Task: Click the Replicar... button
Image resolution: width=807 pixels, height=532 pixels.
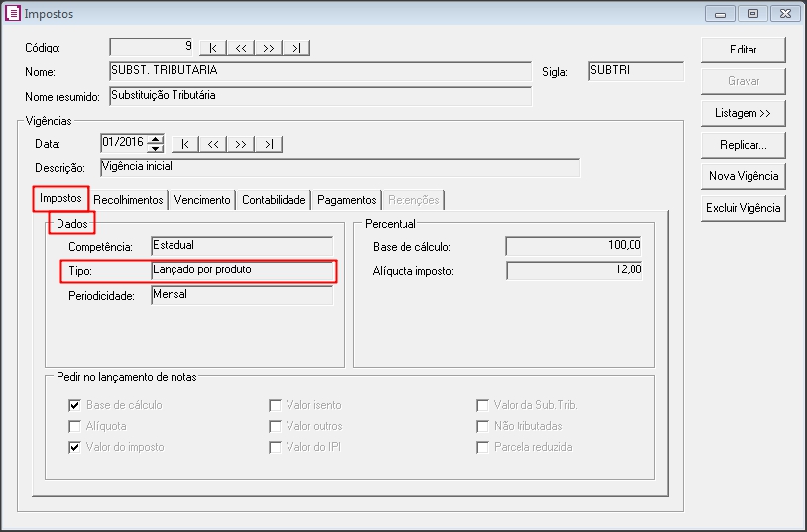Action: 744,145
